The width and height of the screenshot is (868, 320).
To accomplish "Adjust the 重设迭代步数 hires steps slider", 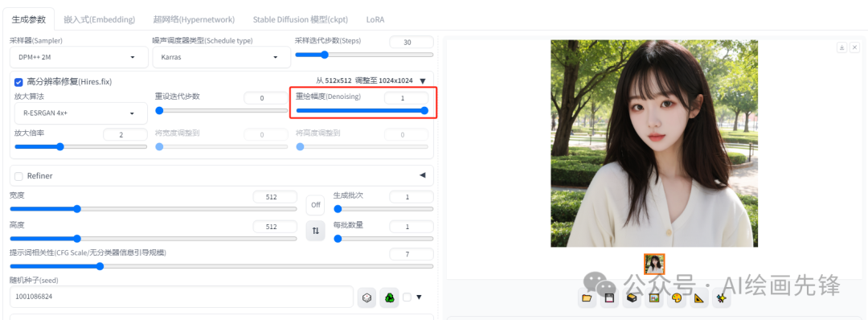I will (222, 110).
